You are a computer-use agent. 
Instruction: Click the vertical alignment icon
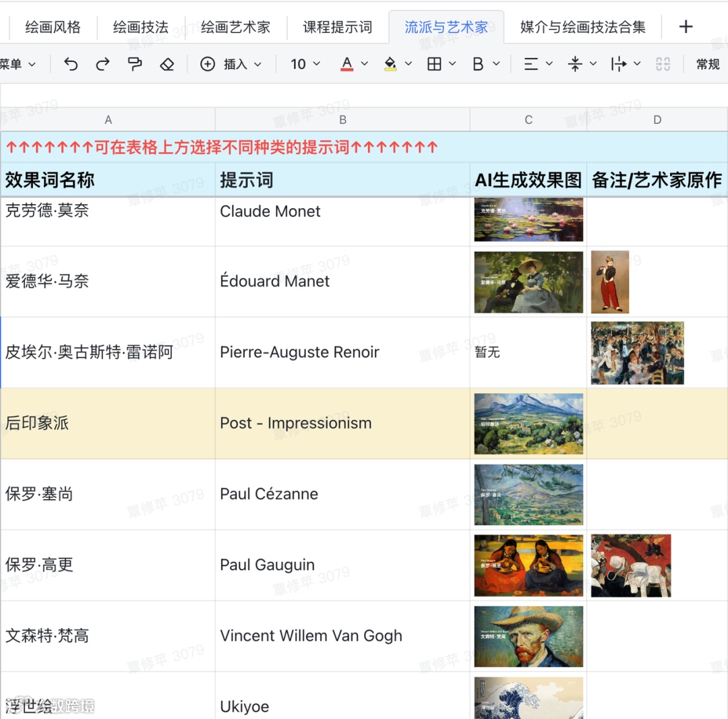coord(575,63)
